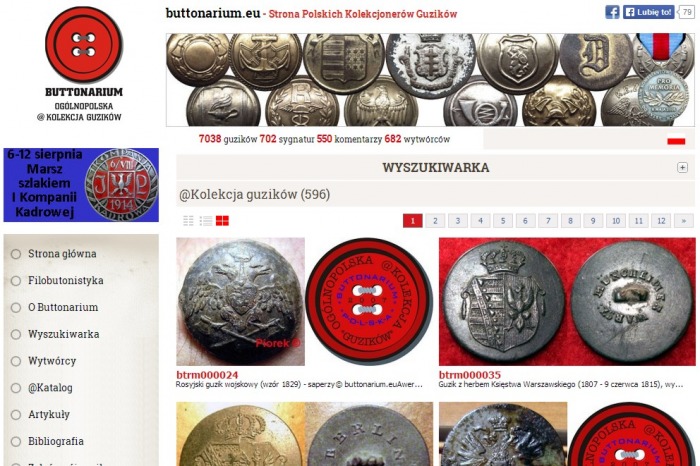This screenshot has height=466, width=700.
Task: Open the Facebook page icon
Action: click(x=612, y=12)
